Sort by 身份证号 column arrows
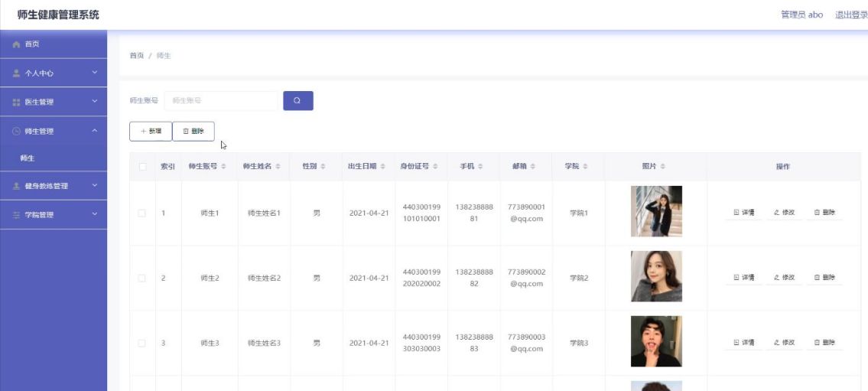The image size is (868, 391). point(436,167)
